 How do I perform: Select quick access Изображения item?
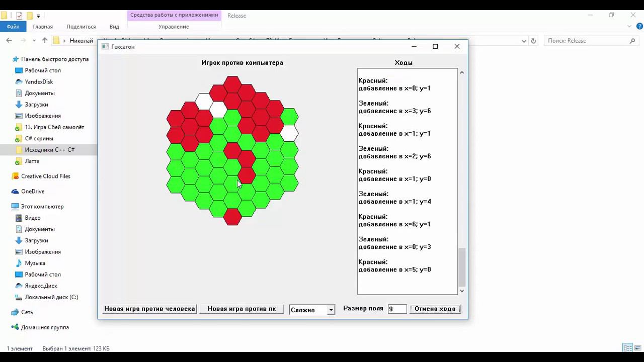point(43,116)
